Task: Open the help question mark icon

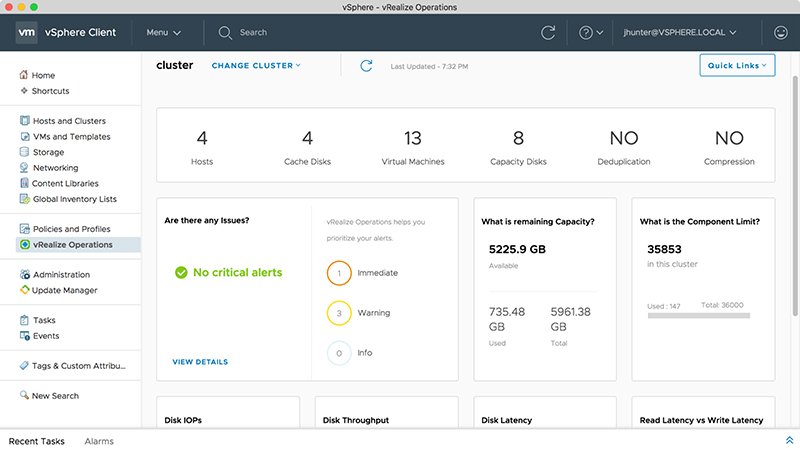Action: pos(587,32)
